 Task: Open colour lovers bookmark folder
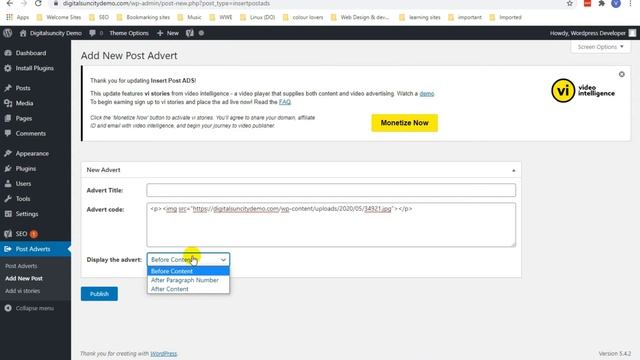tap(303, 18)
